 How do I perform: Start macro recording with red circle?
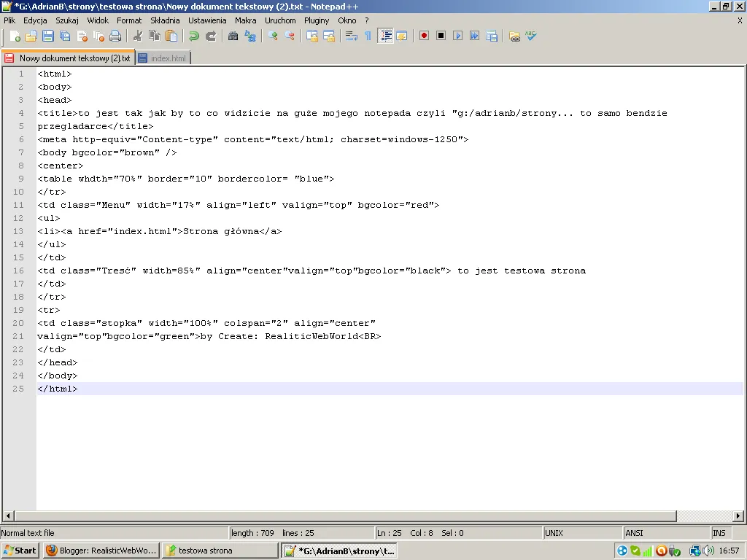(424, 36)
